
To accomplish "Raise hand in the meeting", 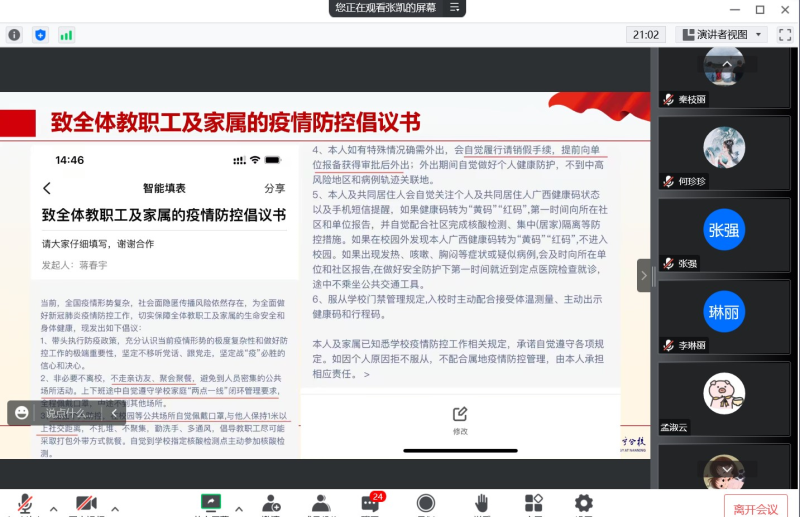I will pyautogui.click(x=481, y=502).
